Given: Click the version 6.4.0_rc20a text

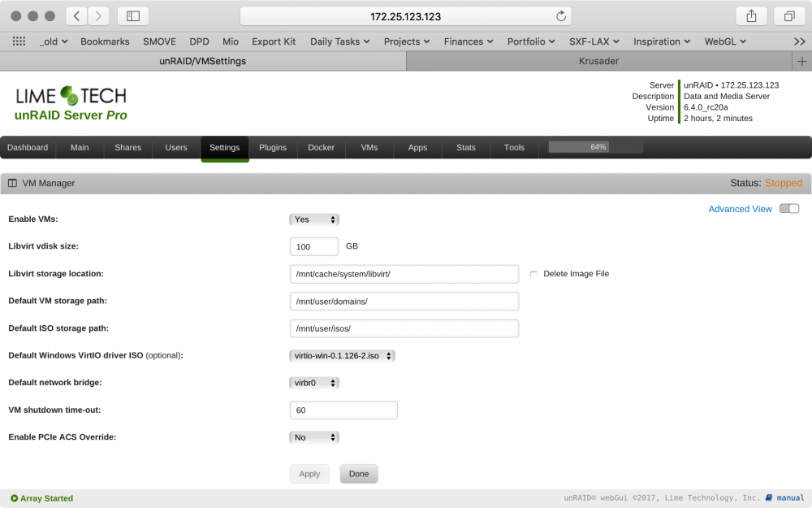Looking at the screenshot, I should tap(706, 107).
